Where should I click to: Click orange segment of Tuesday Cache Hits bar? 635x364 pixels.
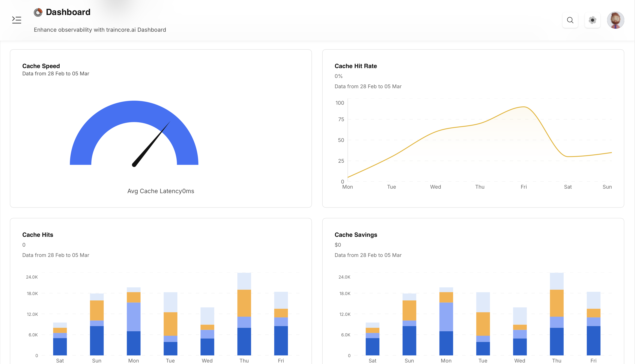pyautogui.click(x=170, y=324)
